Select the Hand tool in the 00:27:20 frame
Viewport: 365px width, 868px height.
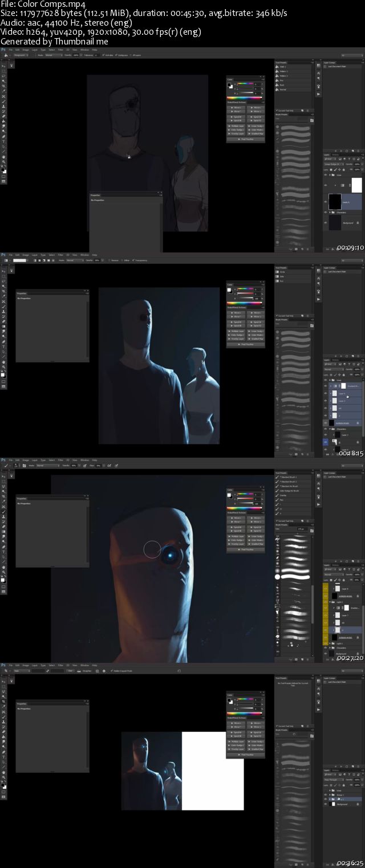click(x=3, y=567)
